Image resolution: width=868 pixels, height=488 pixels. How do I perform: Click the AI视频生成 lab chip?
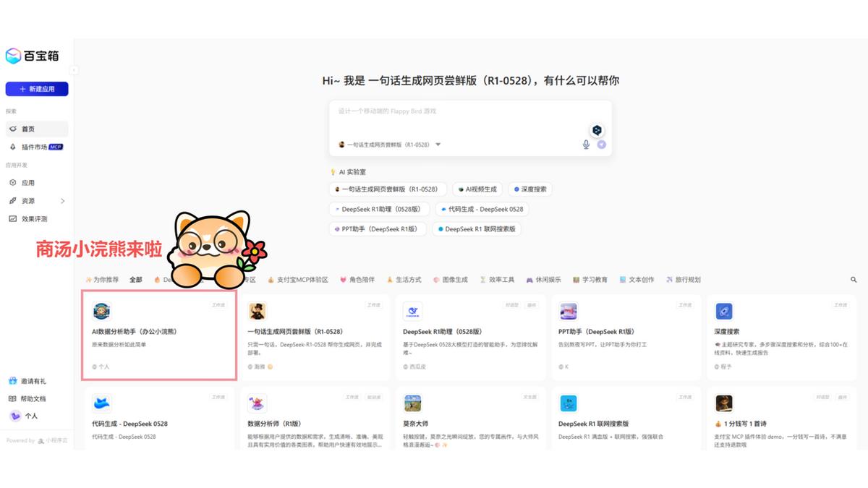tap(477, 189)
